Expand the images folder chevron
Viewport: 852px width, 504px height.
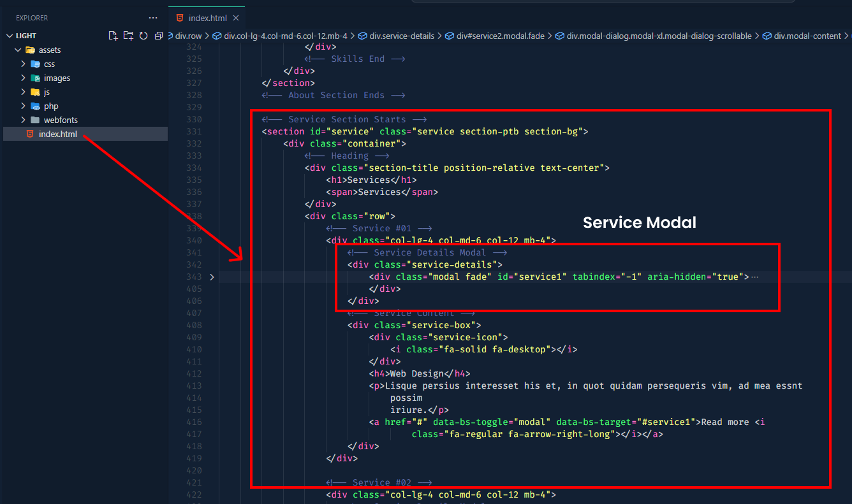[23, 78]
